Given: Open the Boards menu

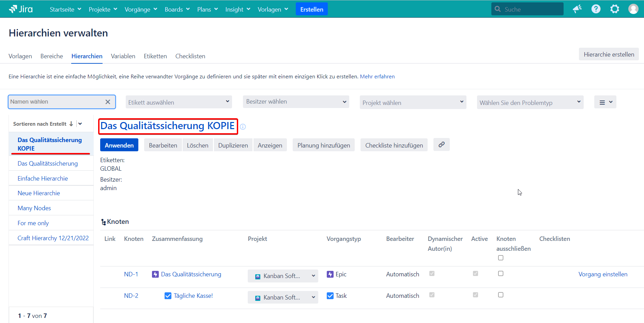Looking at the screenshot, I should click(x=177, y=10).
